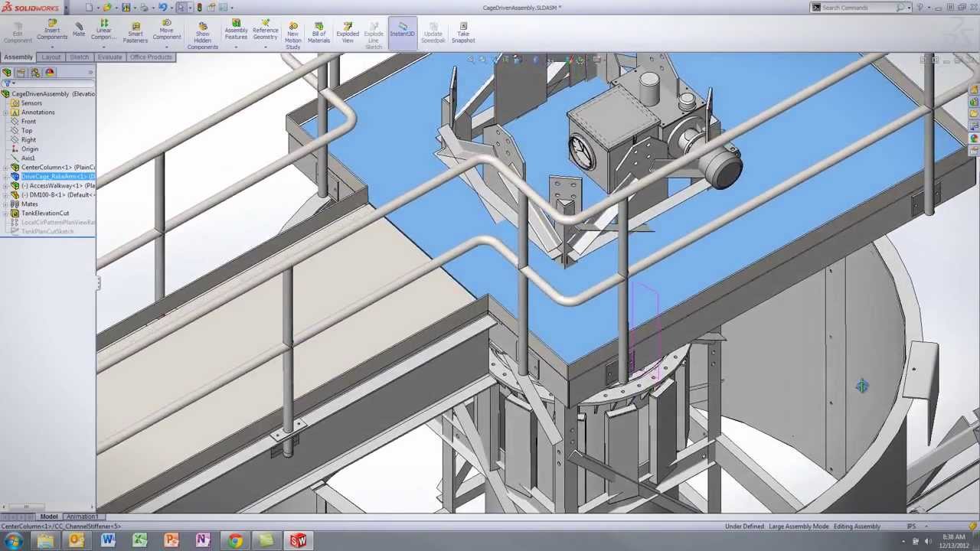
Task: Expand the Annotations folder
Action: (x=5, y=112)
